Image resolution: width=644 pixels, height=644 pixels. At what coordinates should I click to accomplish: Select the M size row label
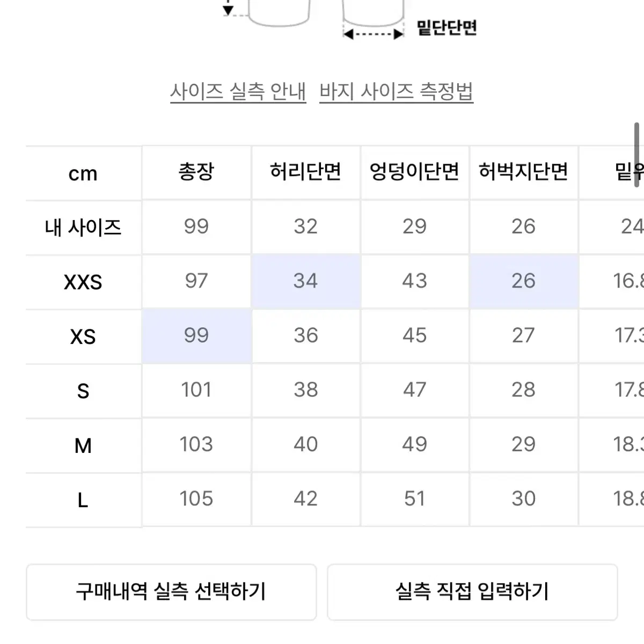coord(83,445)
